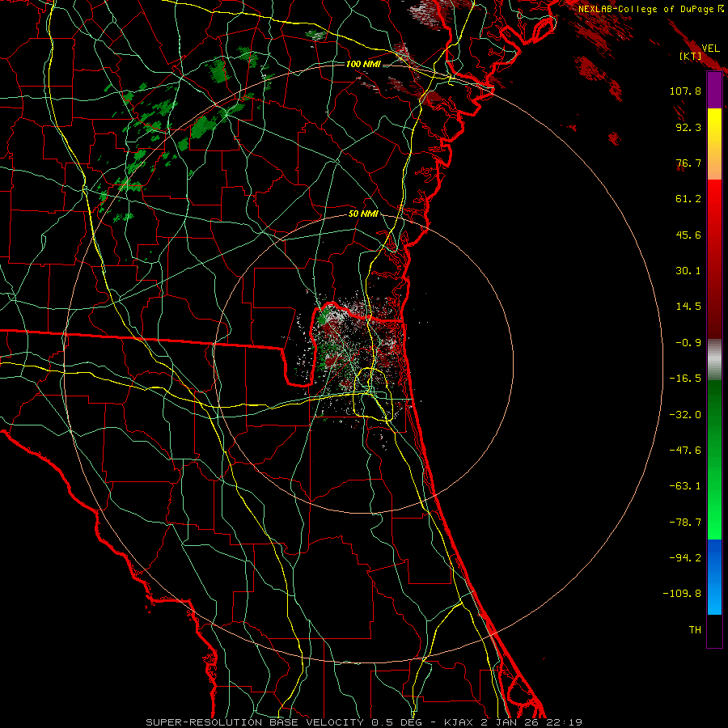Click the '100 NMI' range ring label
The height and width of the screenshot is (728, 728).
click(x=363, y=64)
